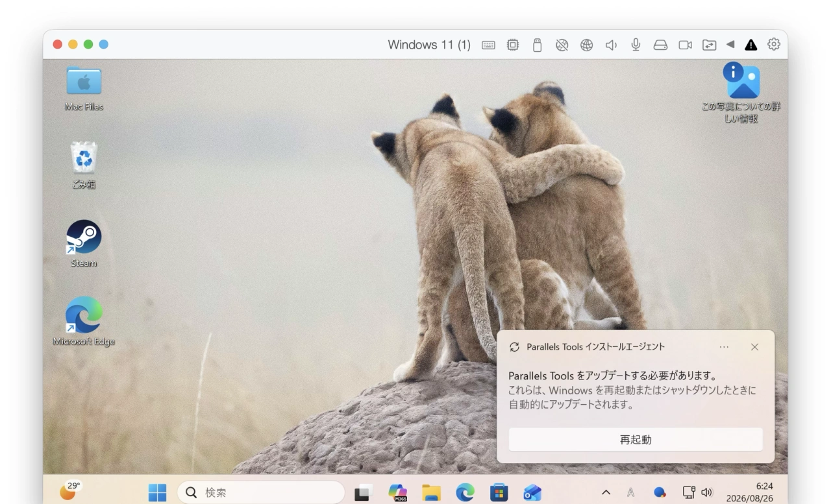The width and height of the screenshot is (831, 504).
Task: Select the ごみ箱 recycle bin icon
Action: tap(84, 166)
